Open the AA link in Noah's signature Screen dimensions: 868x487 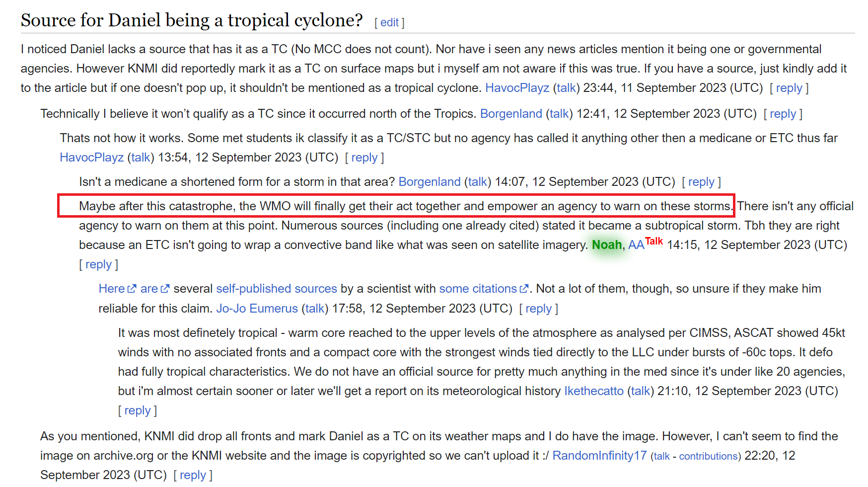636,245
